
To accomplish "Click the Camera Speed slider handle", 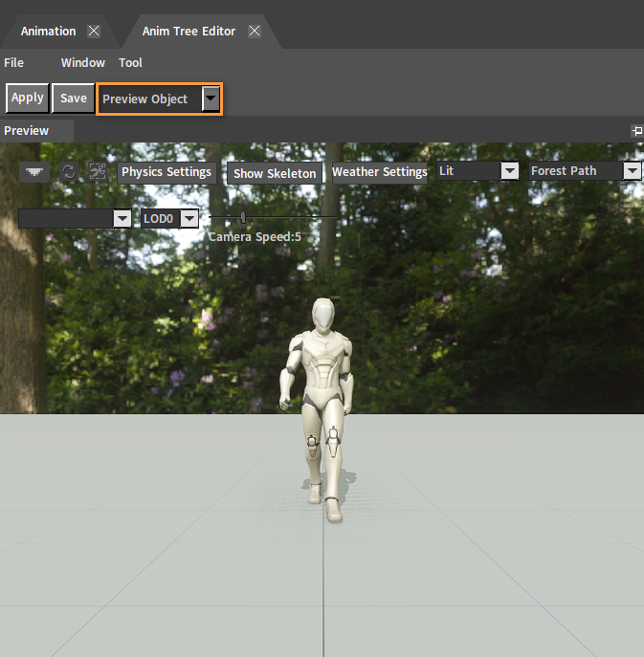I will [x=243, y=218].
